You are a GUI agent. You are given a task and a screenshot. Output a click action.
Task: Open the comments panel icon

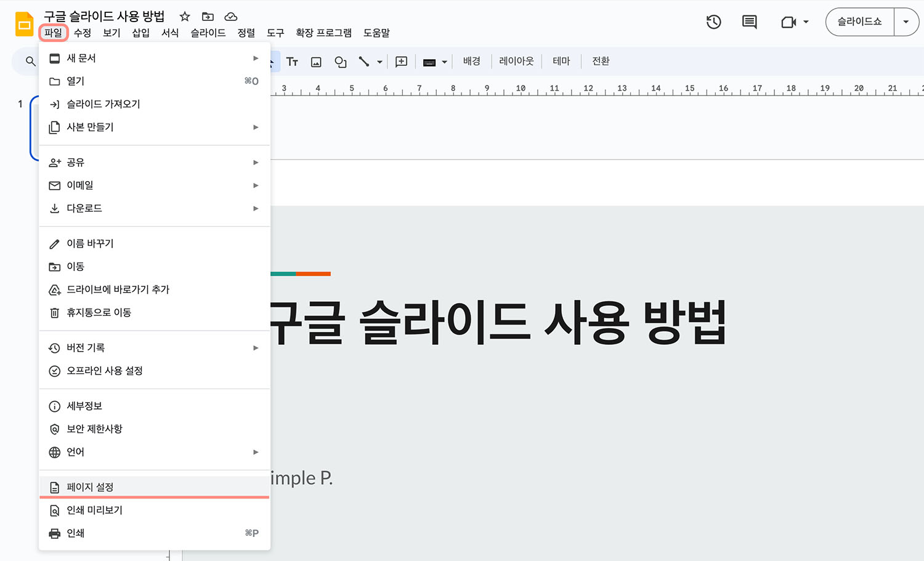(x=749, y=22)
